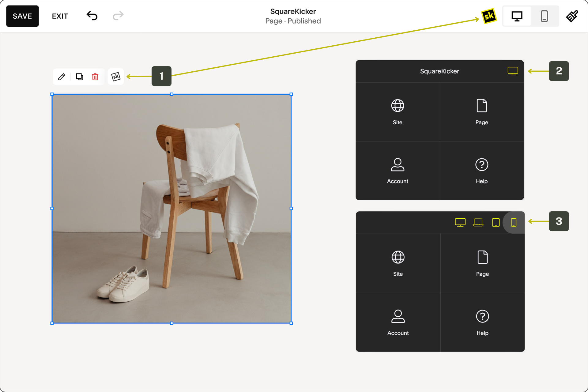Expand Site settings in lower panel
Viewport: 588px width, 392px height.
[397, 262]
